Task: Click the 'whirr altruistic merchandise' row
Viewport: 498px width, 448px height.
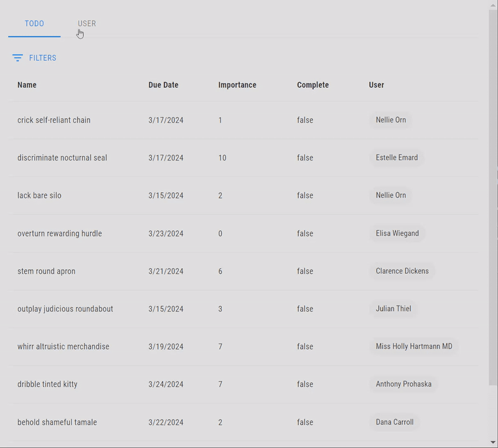Action: [63, 347]
